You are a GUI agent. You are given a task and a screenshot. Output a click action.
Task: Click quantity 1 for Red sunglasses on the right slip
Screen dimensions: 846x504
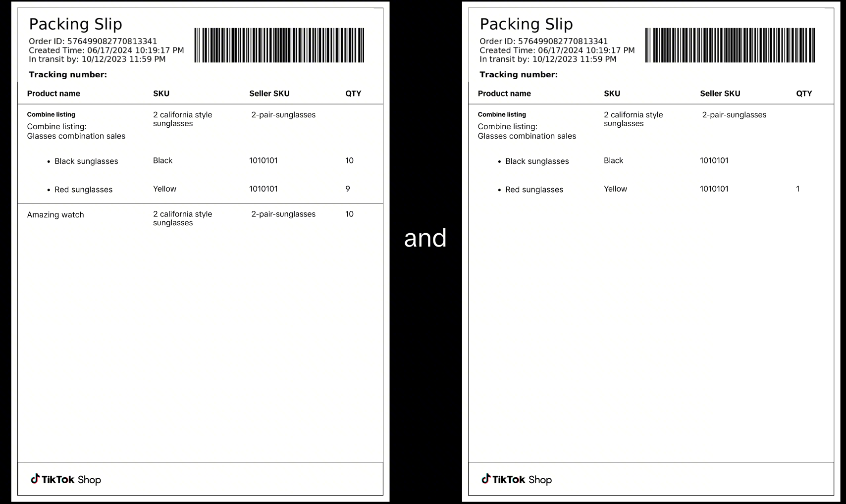pos(797,189)
